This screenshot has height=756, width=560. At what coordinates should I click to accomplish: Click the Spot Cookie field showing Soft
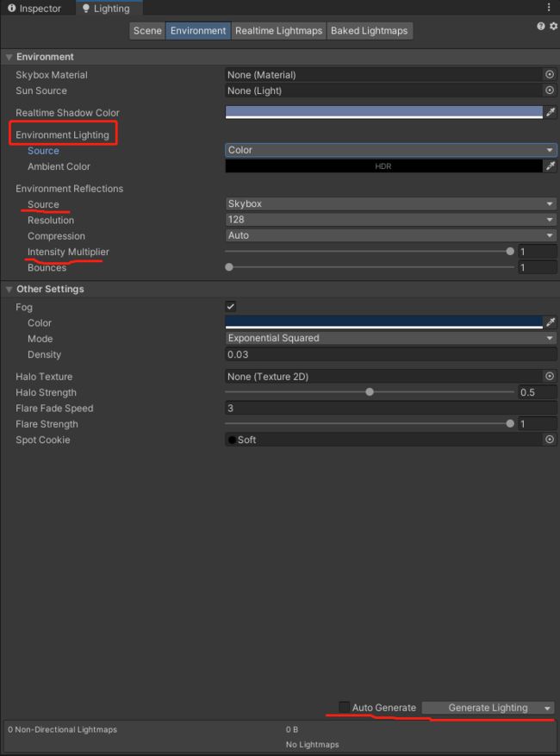384,440
